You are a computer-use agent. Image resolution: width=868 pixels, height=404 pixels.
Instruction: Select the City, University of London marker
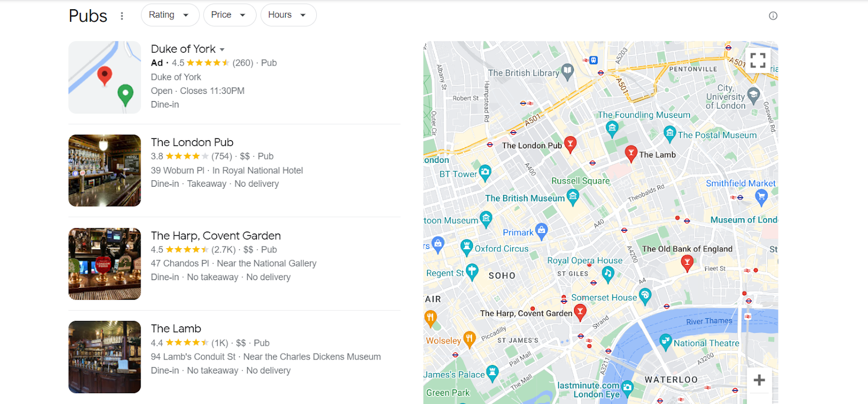pyautogui.click(x=754, y=96)
